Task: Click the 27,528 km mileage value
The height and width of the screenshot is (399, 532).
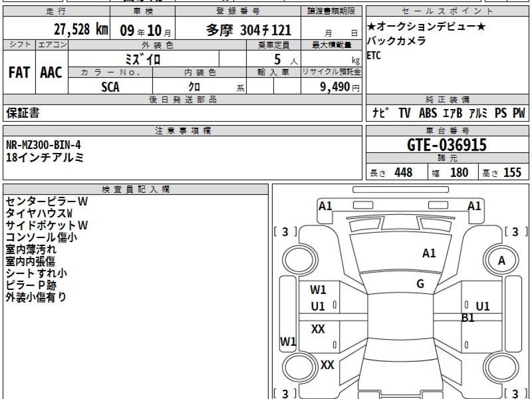Action: click(81, 30)
